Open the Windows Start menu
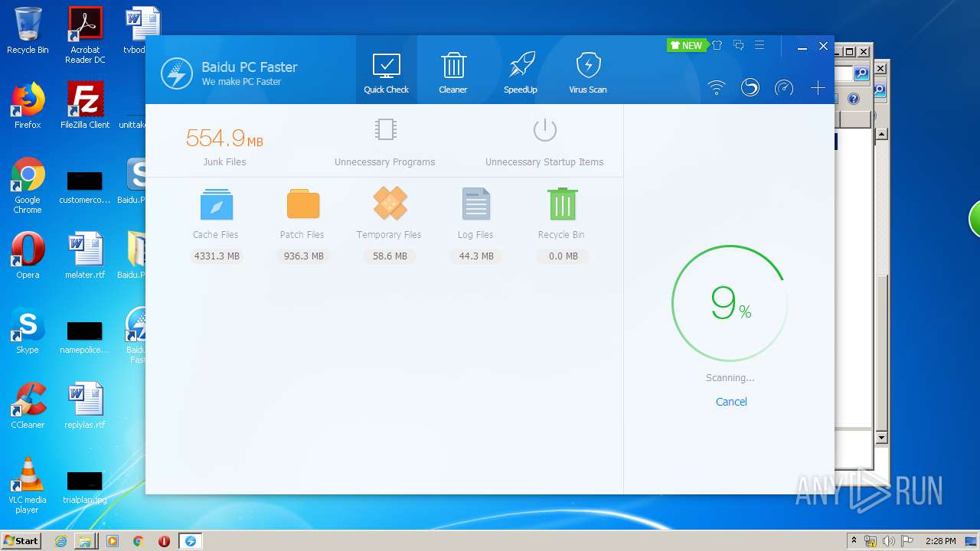 21,541
